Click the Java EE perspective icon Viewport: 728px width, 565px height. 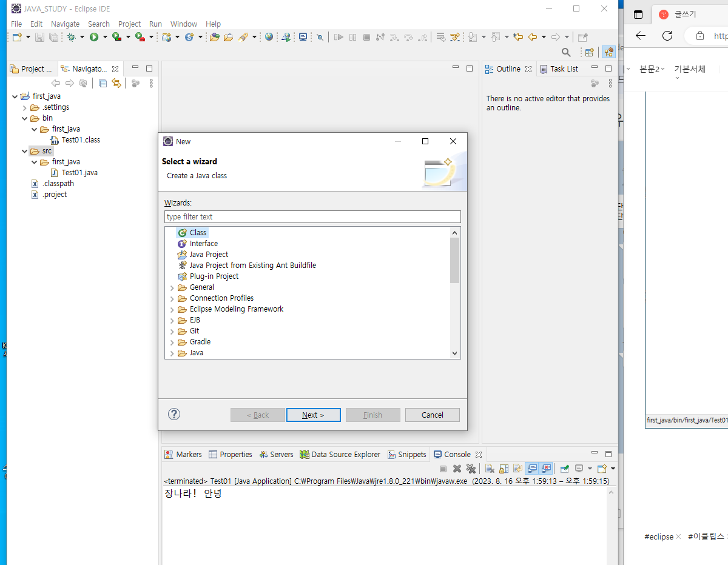pos(608,52)
